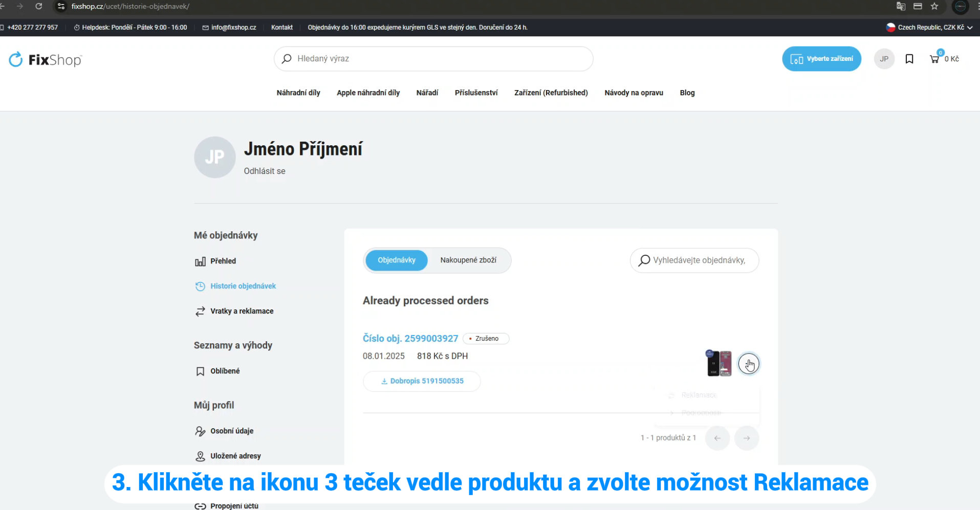Reload the page with browser refresh icon
The width and height of the screenshot is (980, 510).
point(38,6)
